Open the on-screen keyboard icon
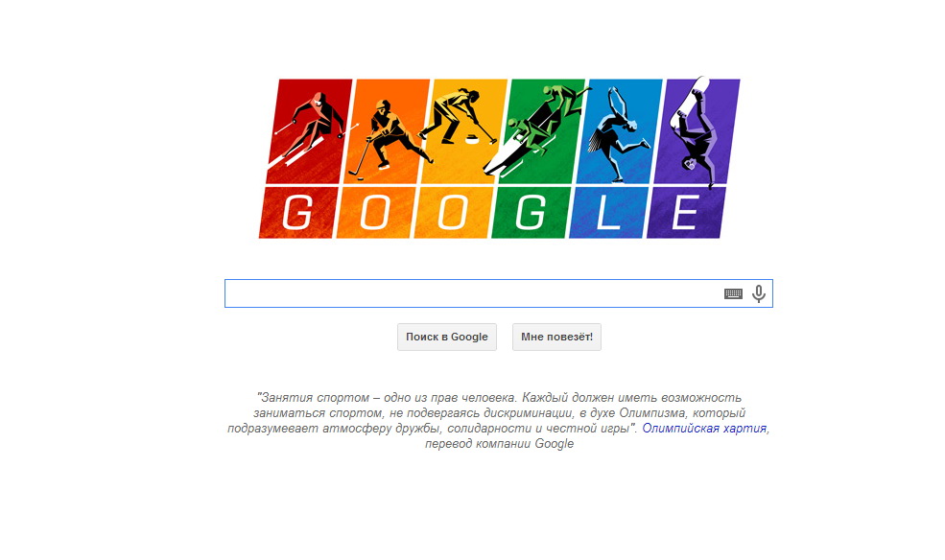This screenshot has width=945, height=560. click(x=733, y=293)
